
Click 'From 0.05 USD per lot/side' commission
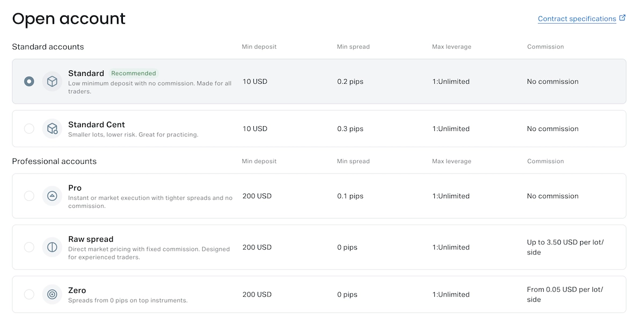[565, 294]
